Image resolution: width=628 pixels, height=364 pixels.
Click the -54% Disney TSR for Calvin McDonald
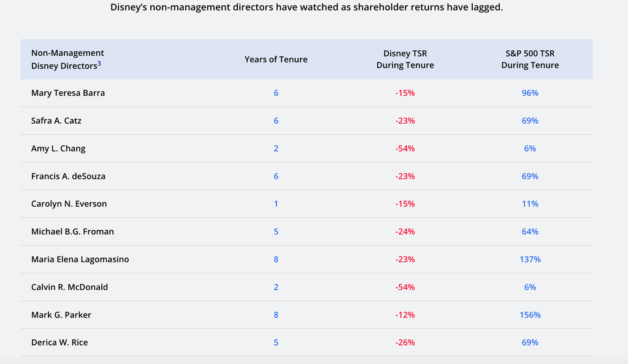click(x=405, y=287)
